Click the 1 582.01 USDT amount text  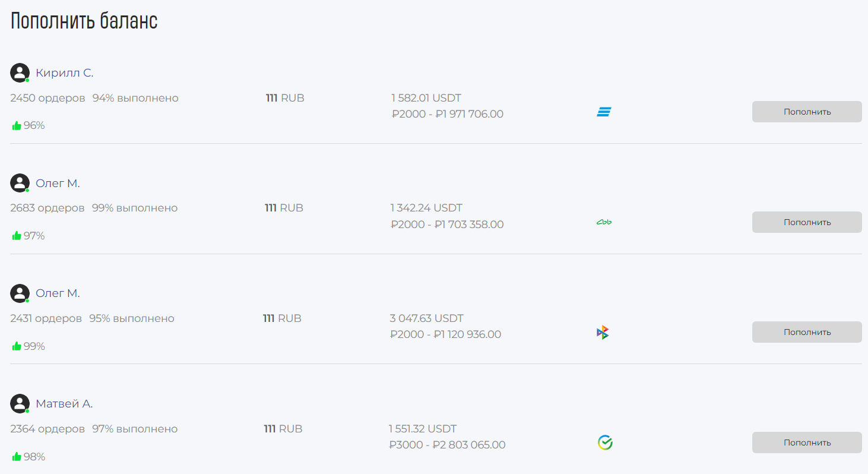426,98
